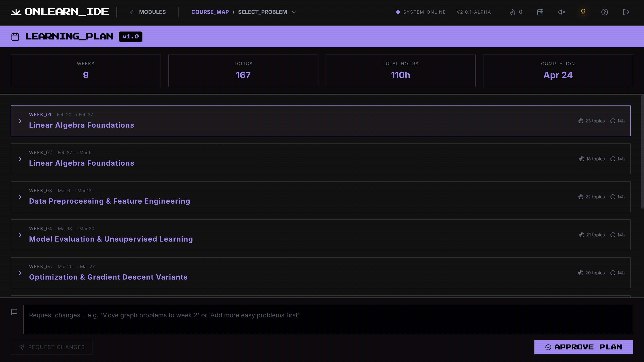
Task: Go back to MODULES
Action: [148, 12]
